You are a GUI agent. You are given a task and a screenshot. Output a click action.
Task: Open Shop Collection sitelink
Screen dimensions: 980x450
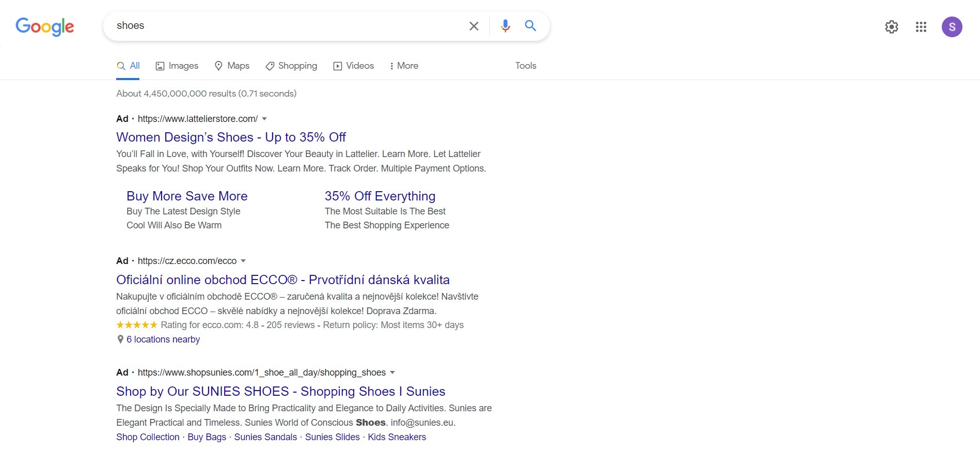pyautogui.click(x=148, y=437)
